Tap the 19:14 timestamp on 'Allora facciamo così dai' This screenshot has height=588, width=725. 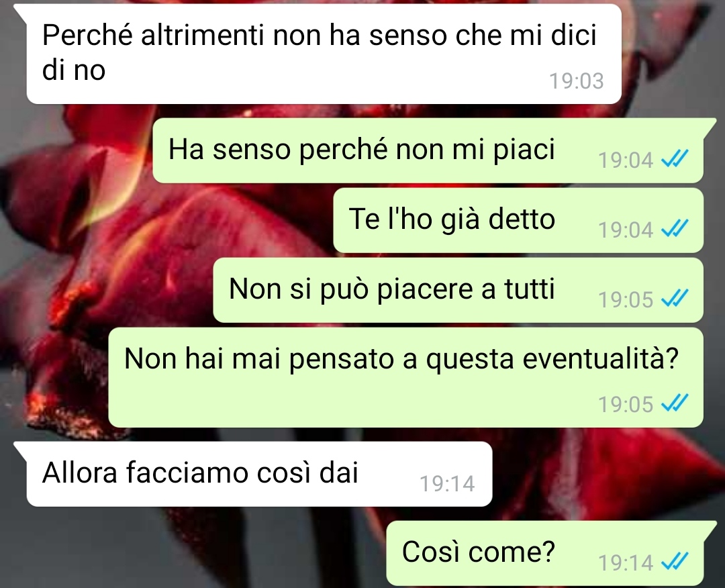point(447,484)
